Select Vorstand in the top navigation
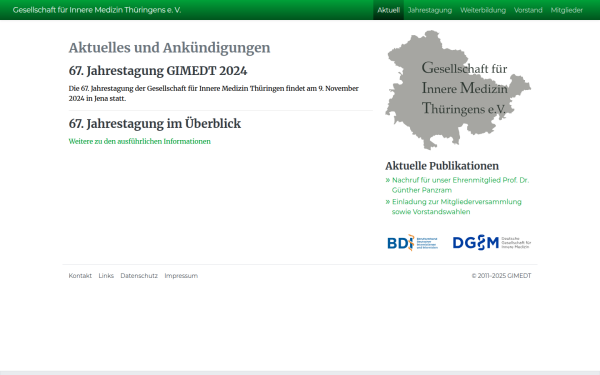Screen dimensions: 600x375 point(528,10)
